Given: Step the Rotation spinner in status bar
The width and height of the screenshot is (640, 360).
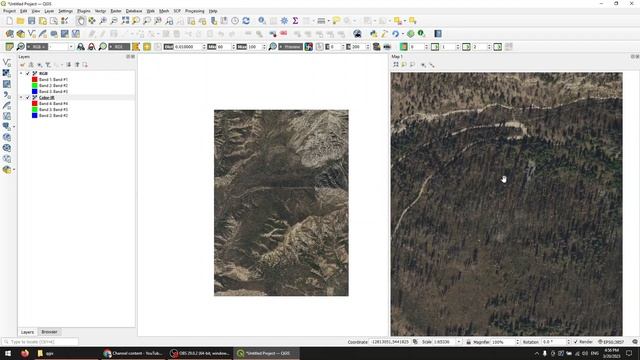Looking at the screenshot, I should 568,342.
